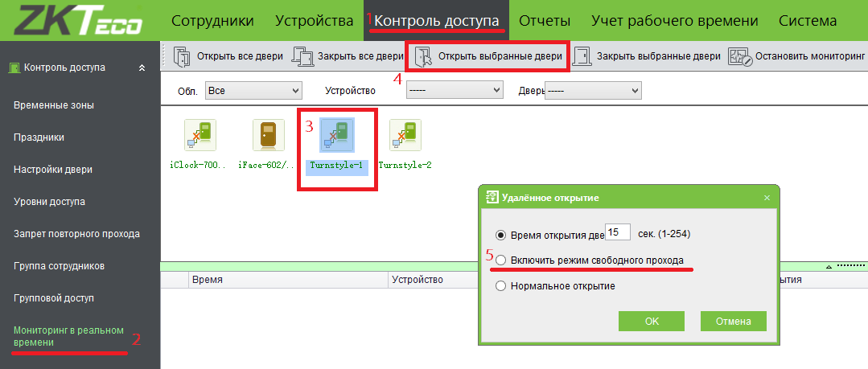
Task: Click Закрыть все двери toolbar label
Action: [361, 56]
